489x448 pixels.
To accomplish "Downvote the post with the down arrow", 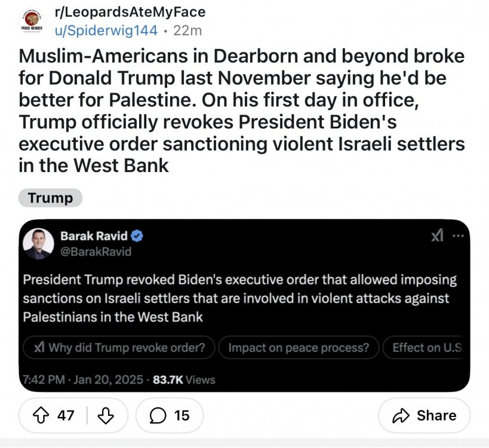I will point(105,415).
